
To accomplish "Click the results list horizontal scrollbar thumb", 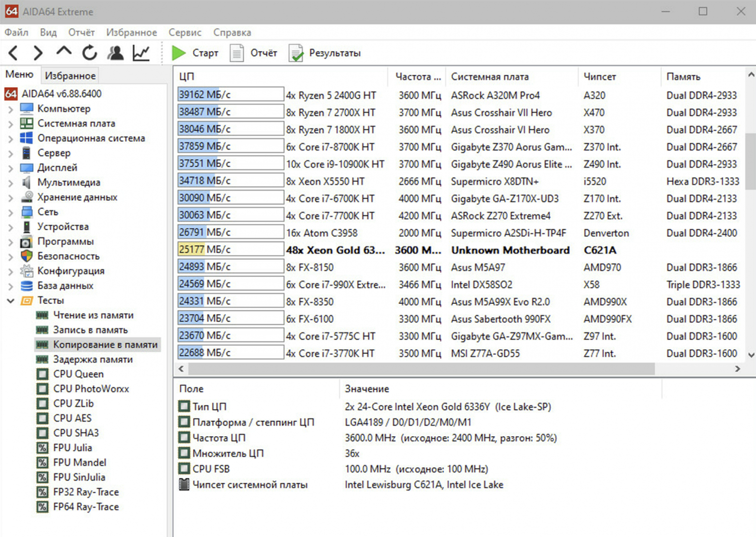I will [421, 369].
